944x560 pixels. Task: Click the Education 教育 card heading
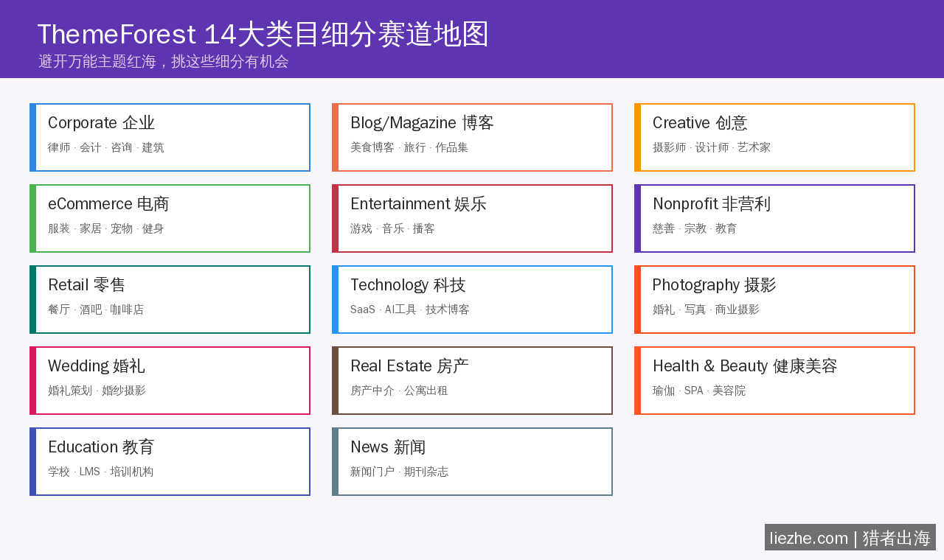coord(101,447)
